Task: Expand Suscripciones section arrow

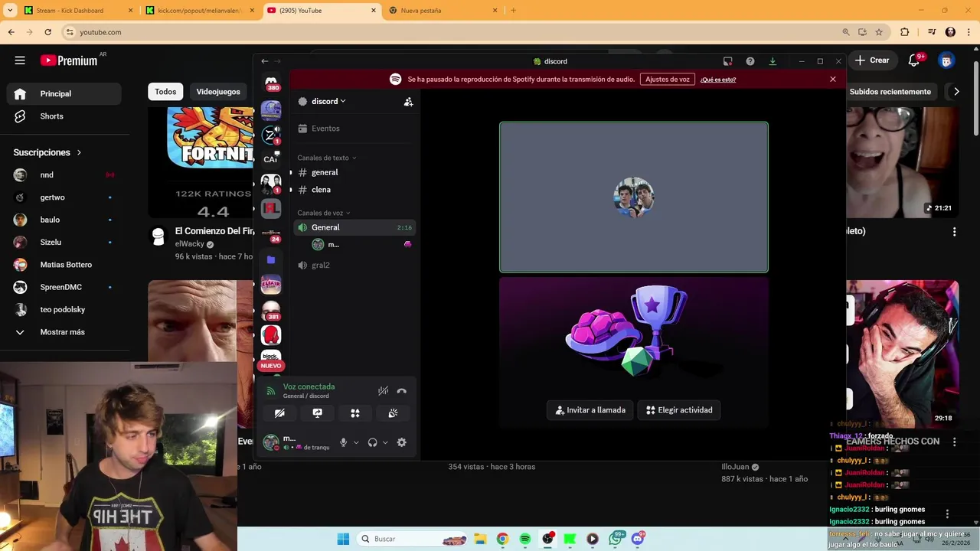Action: (x=79, y=152)
